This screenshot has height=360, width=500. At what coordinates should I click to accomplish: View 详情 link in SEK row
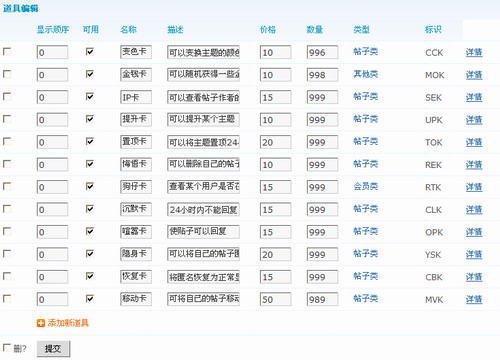(474, 97)
